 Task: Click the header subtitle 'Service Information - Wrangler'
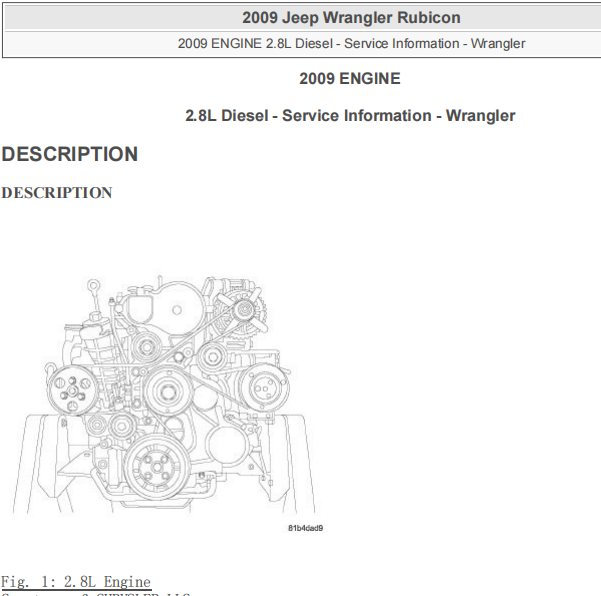click(x=435, y=44)
